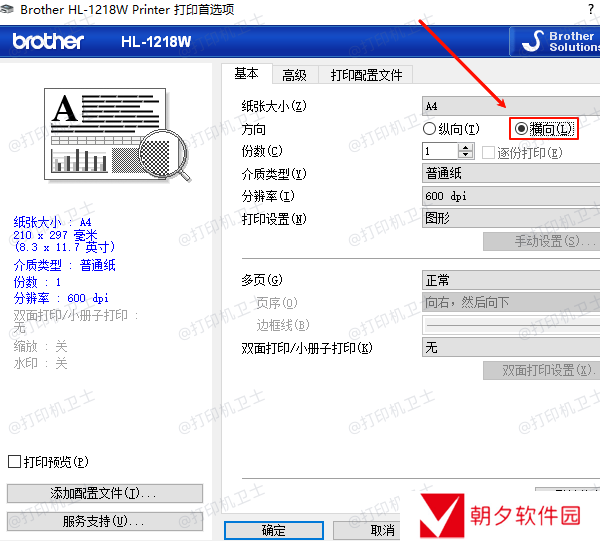600x541 pixels.
Task: Click the help question mark icon
Action: [590, 9]
